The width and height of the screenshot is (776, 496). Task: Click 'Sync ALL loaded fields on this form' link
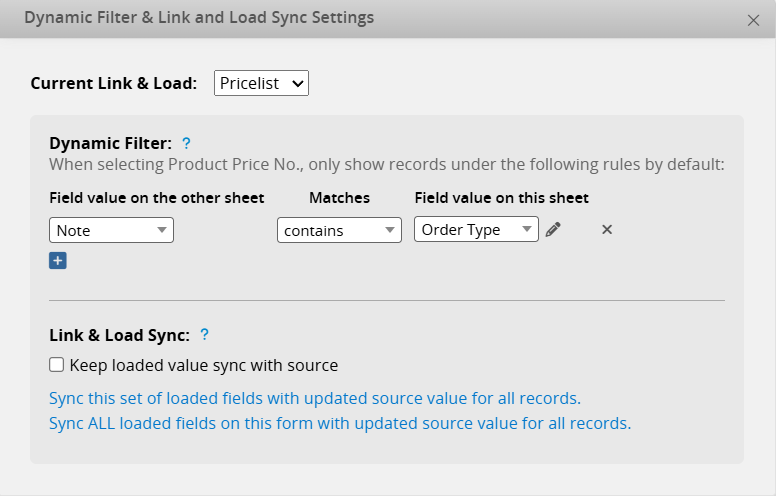point(340,423)
